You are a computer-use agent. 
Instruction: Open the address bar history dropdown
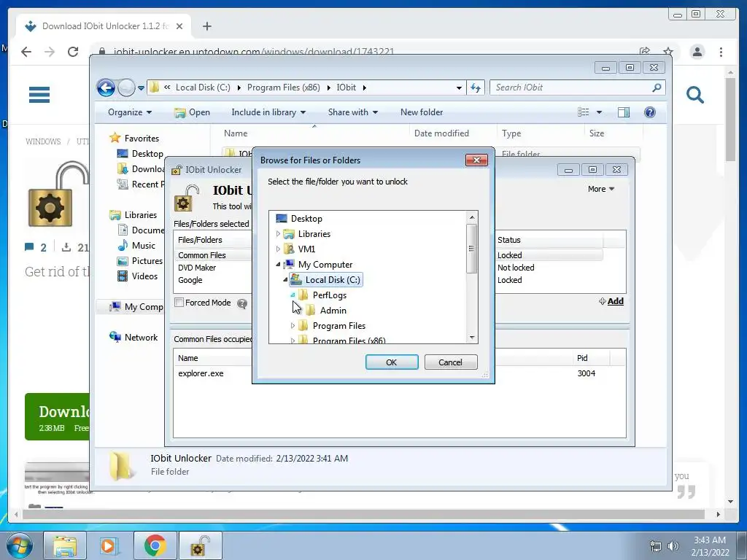[459, 87]
